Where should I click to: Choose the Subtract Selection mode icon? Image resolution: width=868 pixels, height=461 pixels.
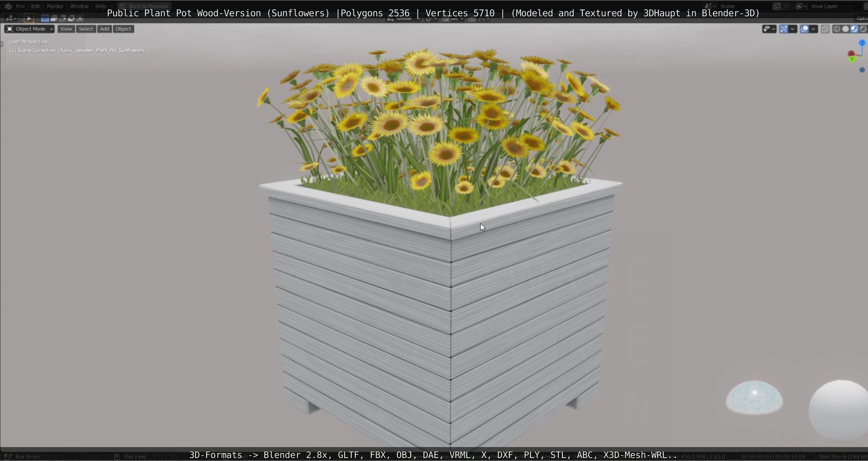point(63,18)
